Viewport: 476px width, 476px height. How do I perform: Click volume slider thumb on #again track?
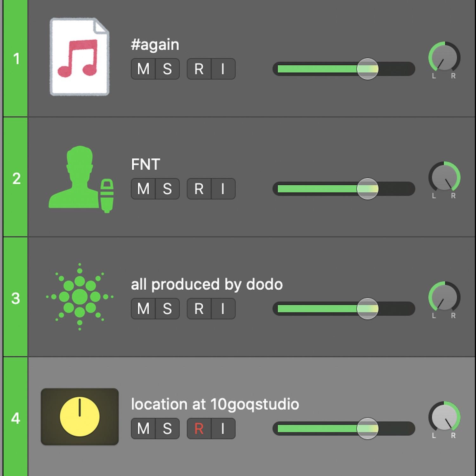pyautogui.click(x=367, y=69)
